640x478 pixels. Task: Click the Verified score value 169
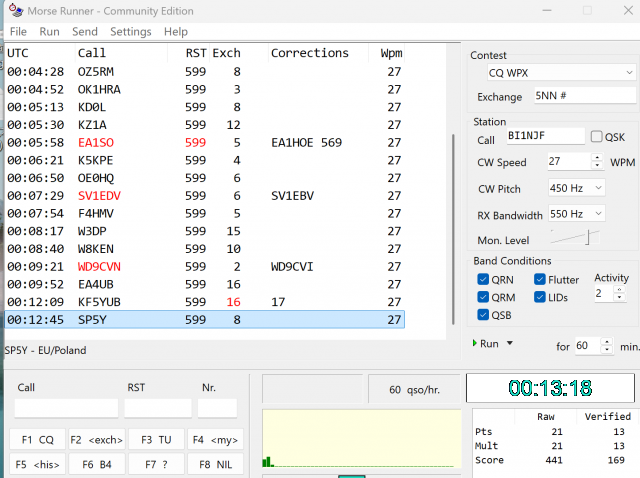tap(616, 460)
